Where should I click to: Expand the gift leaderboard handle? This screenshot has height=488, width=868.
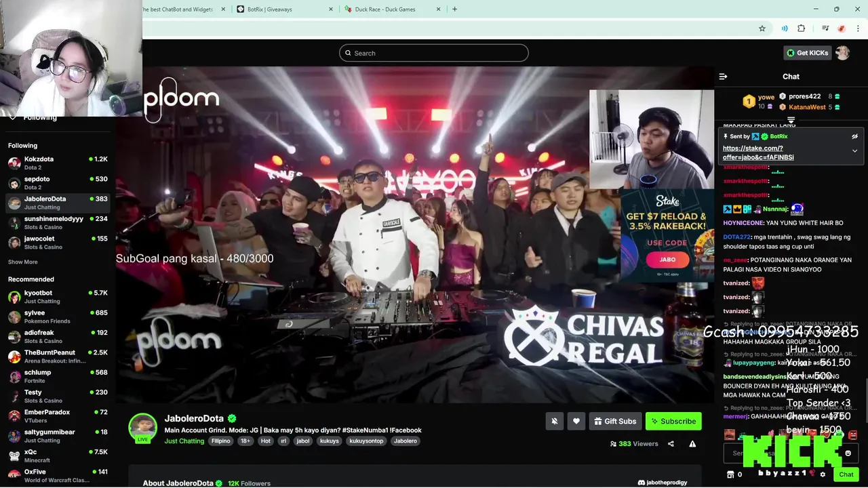791,120
